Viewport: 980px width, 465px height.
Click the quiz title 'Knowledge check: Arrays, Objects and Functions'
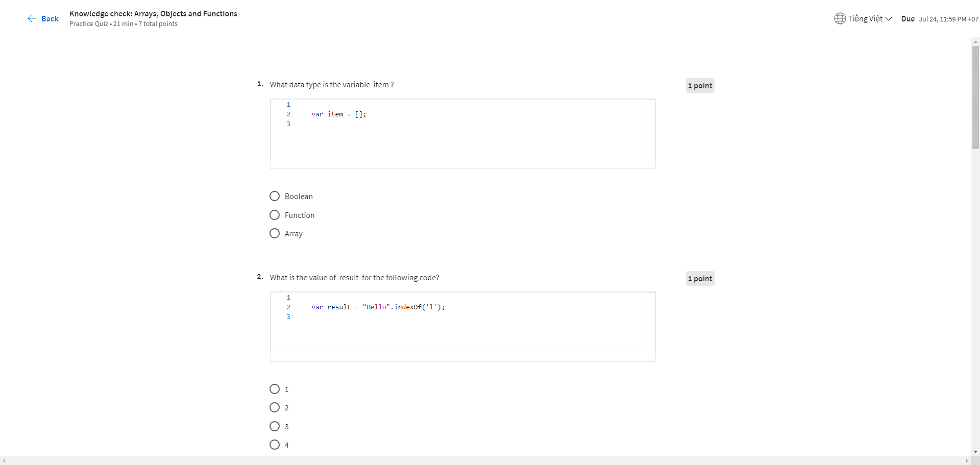tap(153, 14)
